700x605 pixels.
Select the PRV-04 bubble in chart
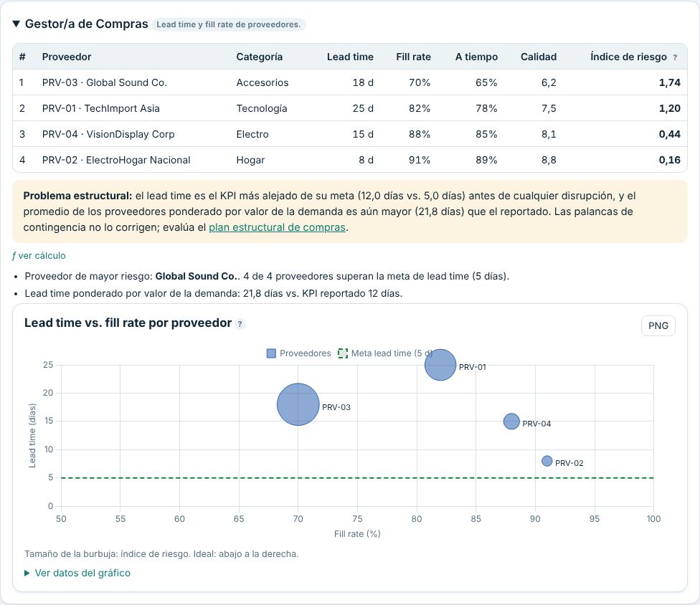(511, 421)
